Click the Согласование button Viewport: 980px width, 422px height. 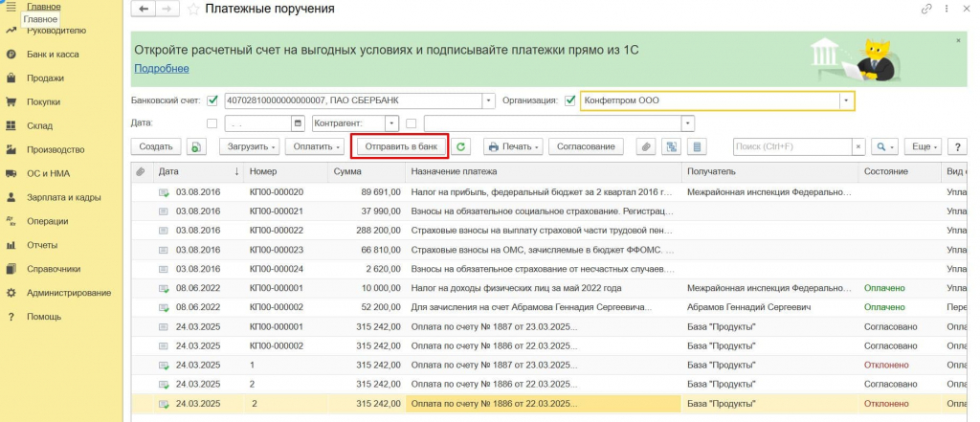587,147
